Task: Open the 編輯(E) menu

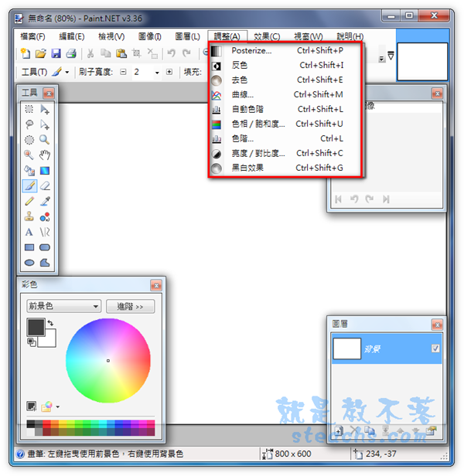Action: [x=72, y=37]
